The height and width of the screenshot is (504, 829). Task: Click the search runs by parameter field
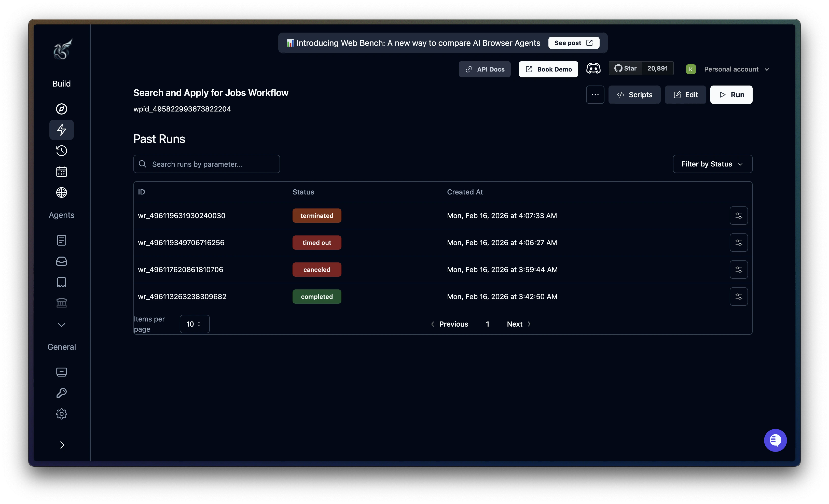[206, 164]
